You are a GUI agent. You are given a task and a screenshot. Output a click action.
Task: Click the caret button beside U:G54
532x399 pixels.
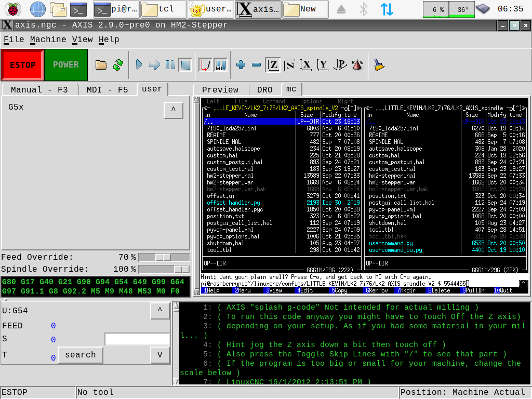(160, 311)
